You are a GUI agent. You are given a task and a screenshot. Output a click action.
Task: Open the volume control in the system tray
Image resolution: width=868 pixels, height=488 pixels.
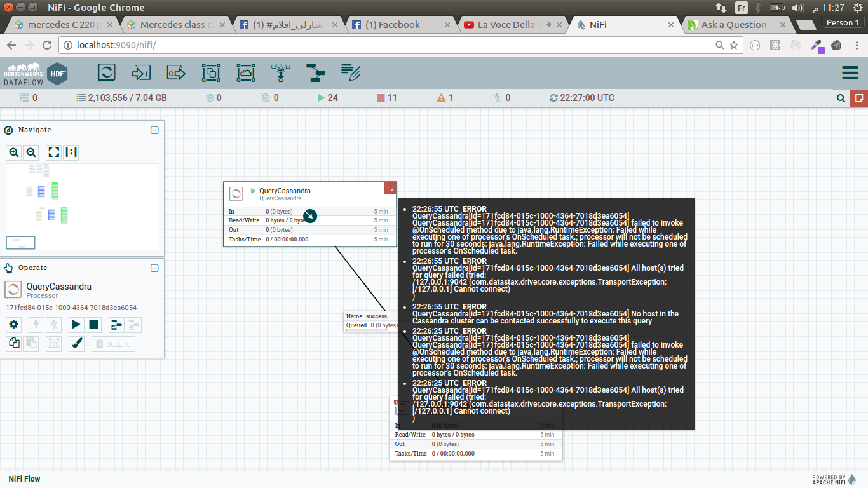[798, 8]
